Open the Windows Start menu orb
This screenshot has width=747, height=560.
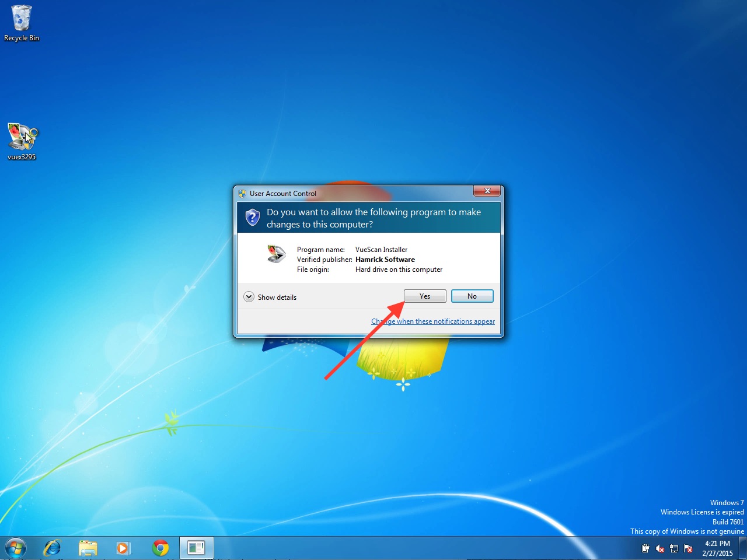pos(16,548)
